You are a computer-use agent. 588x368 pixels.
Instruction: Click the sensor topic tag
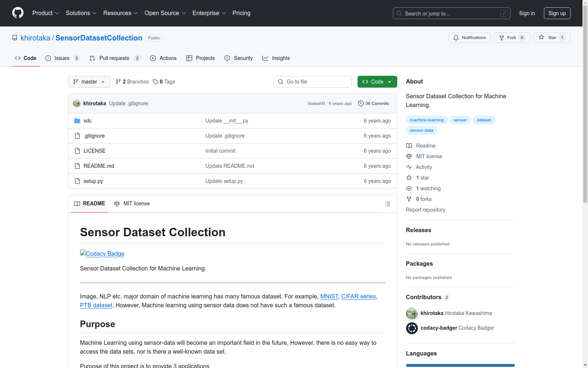[x=460, y=120]
